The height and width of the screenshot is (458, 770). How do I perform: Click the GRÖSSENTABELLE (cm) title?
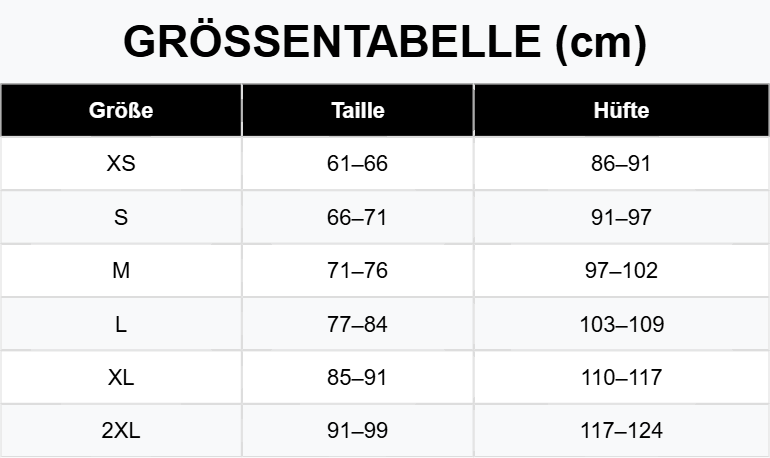tap(384, 42)
